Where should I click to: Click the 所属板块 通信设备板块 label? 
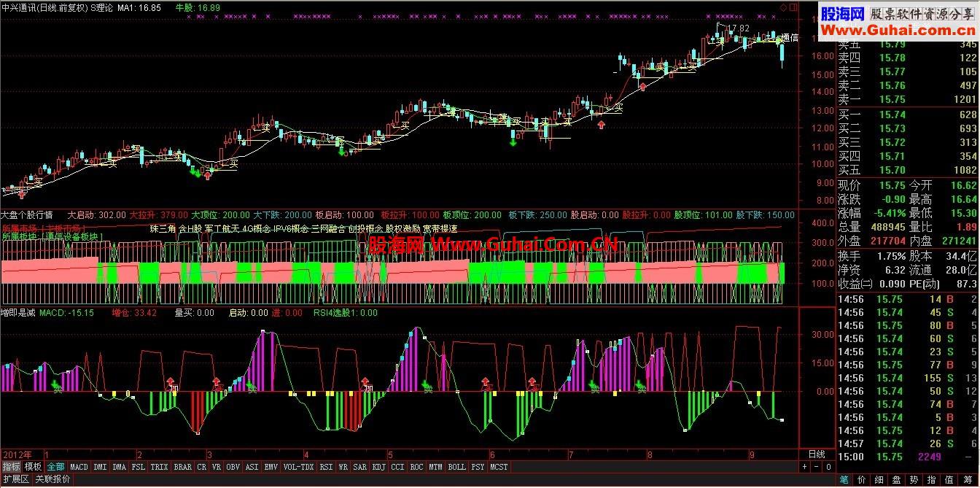pyautogui.click(x=52, y=236)
